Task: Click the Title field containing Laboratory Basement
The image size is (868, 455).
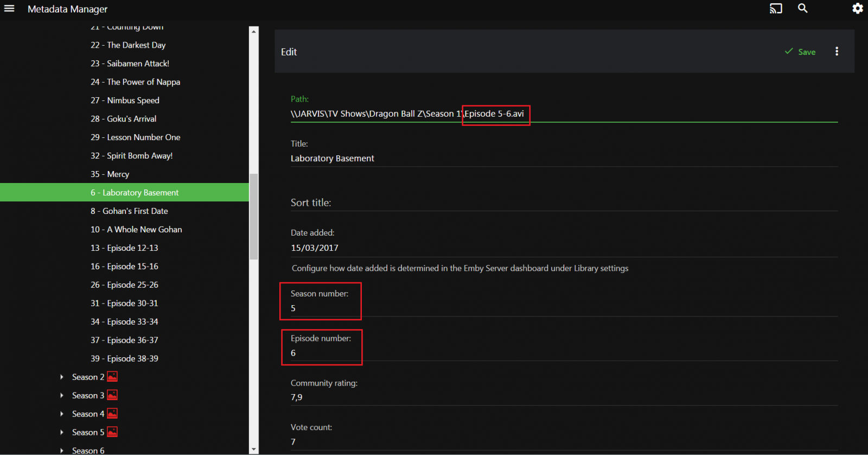Action: (564, 159)
